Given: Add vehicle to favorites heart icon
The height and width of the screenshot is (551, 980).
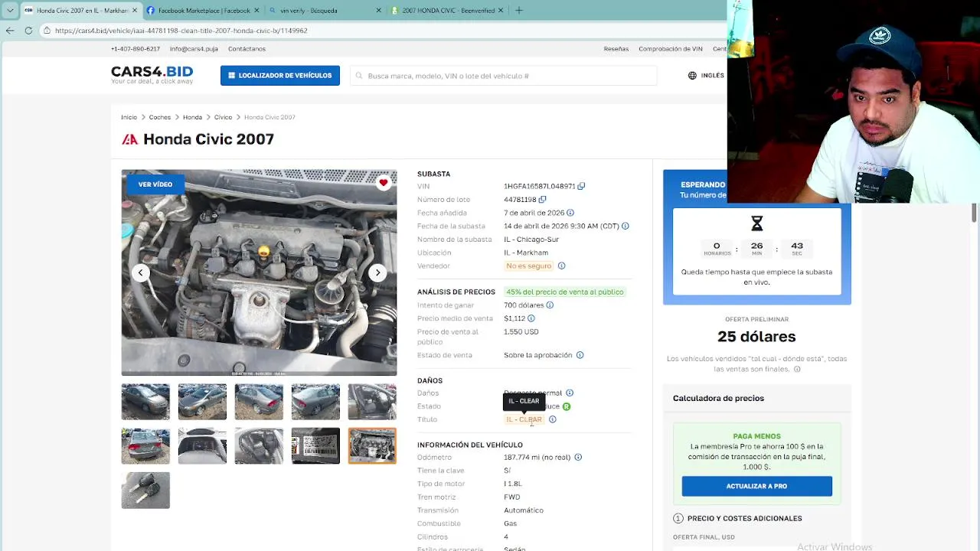Looking at the screenshot, I should 384,182.
